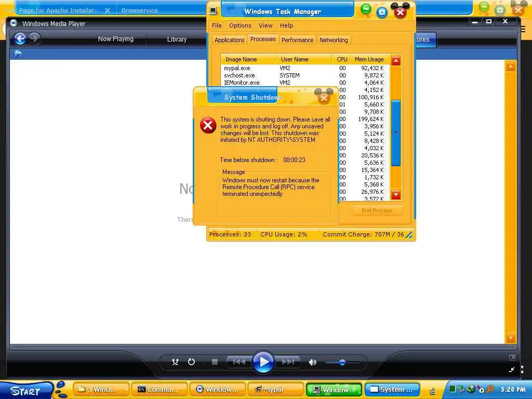Switch to the Performance tab
Screen dimensions: 532x399
click(x=298, y=40)
